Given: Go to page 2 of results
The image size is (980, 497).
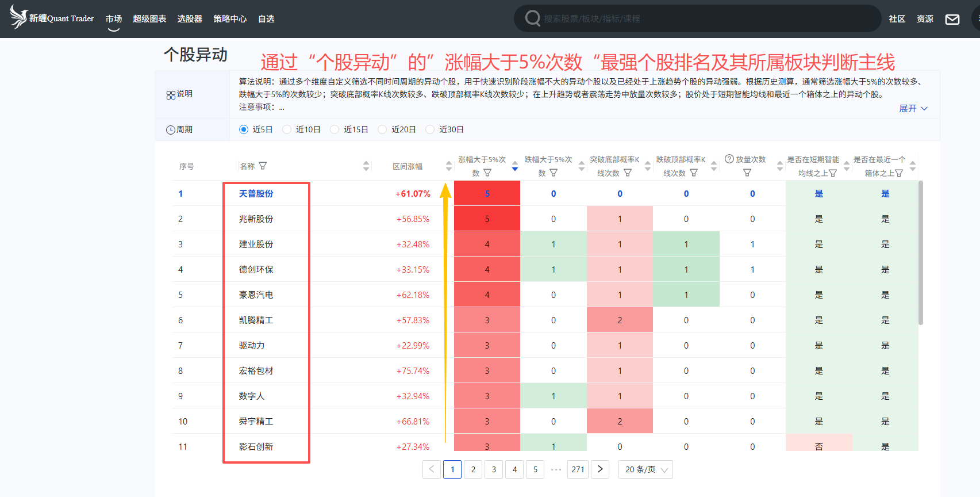Looking at the screenshot, I should pyautogui.click(x=473, y=469).
